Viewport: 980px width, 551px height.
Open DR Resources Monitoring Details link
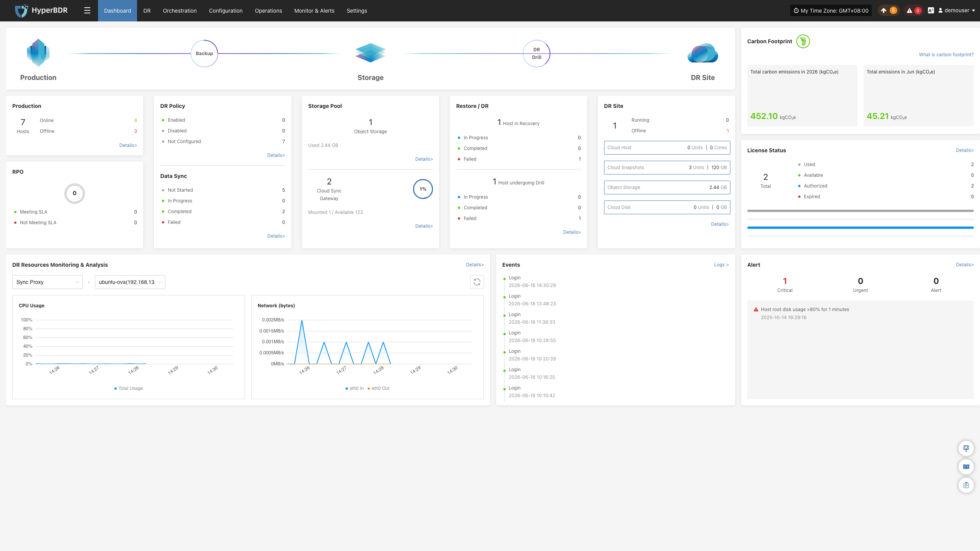click(x=475, y=265)
